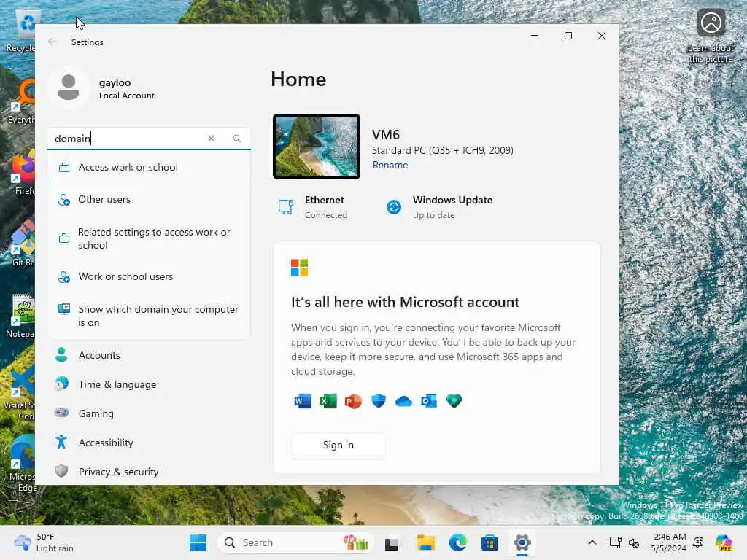Viewport: 747px width, 560px height.
Task: Choose Show which domain your computer is on
Action: coord(149,315)
